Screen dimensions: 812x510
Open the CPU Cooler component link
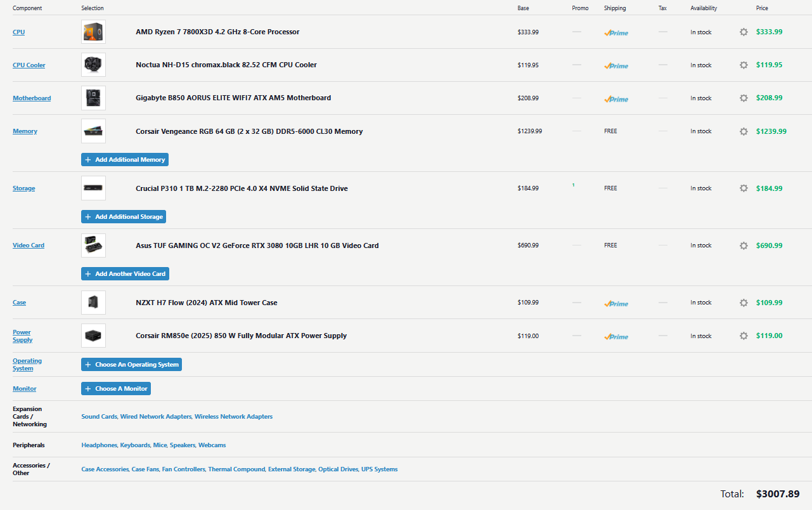pyautogui.click(x=29, y=65)
